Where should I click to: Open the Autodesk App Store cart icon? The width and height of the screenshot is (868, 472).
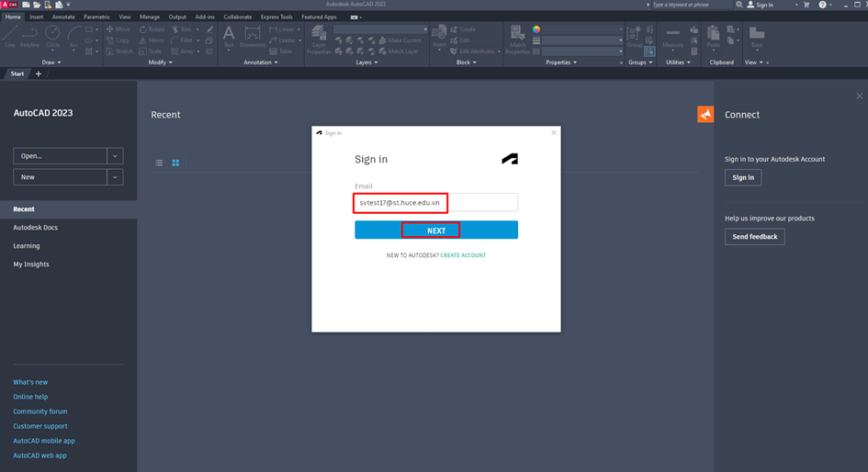[806, 5]
